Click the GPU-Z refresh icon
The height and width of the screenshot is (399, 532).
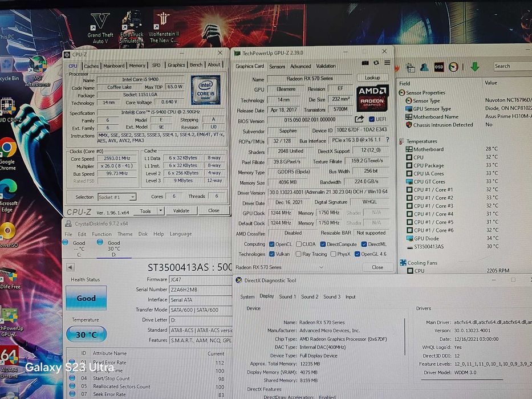pyautogui.click(x=376, y=63)
